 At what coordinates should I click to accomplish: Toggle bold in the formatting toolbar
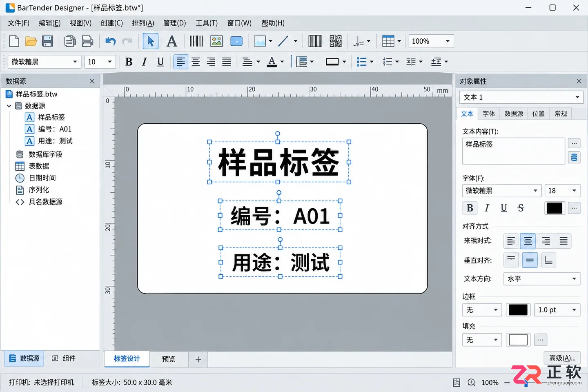pos(129,62)
